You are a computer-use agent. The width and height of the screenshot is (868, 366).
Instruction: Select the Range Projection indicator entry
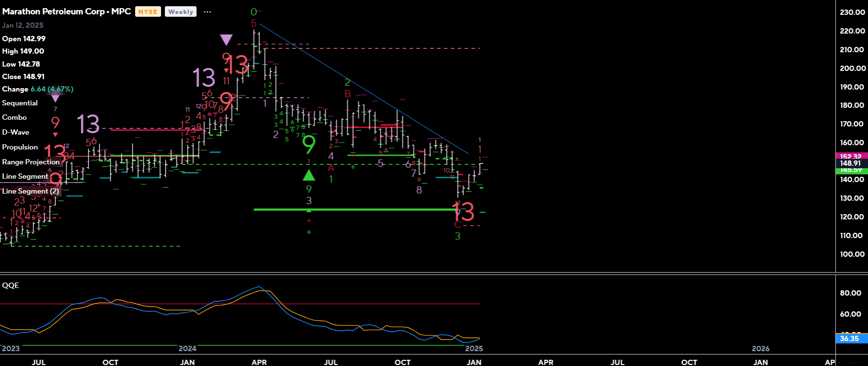click(31, 162)
